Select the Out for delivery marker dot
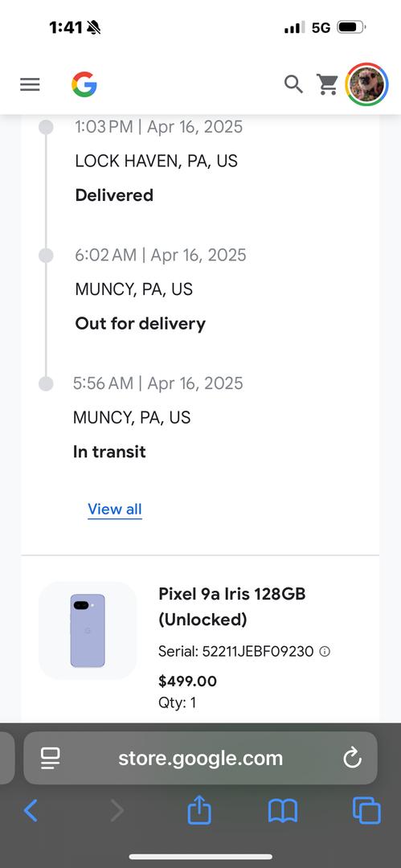The width and height of the screenshot is (401, 868). click(46, 256)
